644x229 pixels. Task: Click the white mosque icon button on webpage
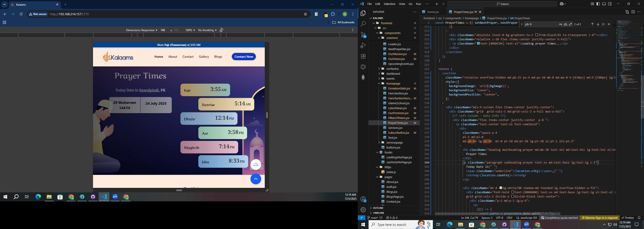tap(256, 165)
